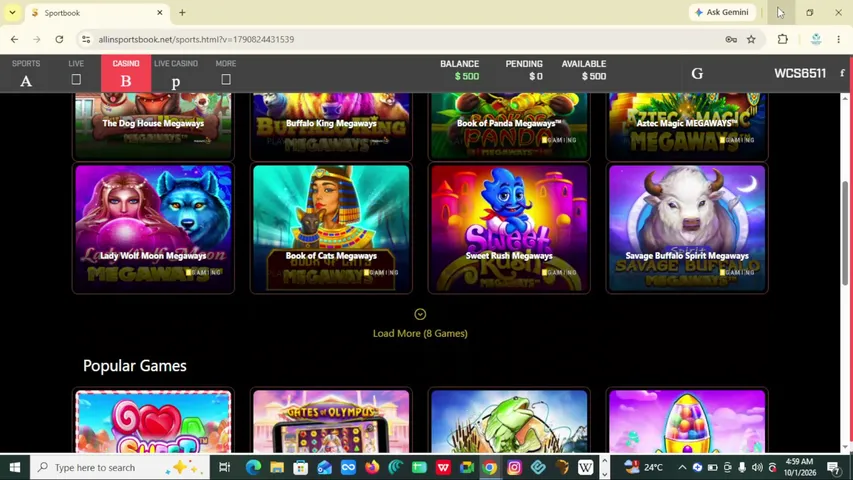Launch Savage Buffalo Spirit Megaways
853x480 pixels.
point(687,228)
